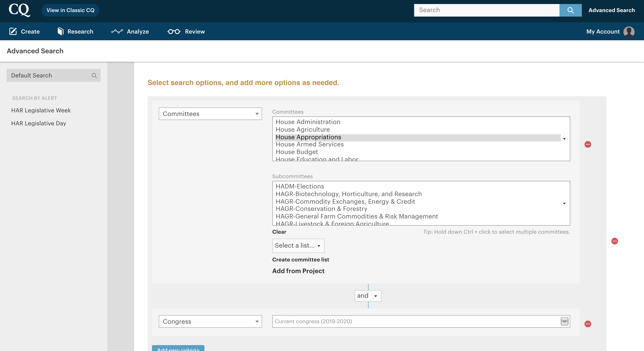The width and height of the screenshot is (644, 351).
Task: Click the My Account avatar icon
Action: (629, 32)
